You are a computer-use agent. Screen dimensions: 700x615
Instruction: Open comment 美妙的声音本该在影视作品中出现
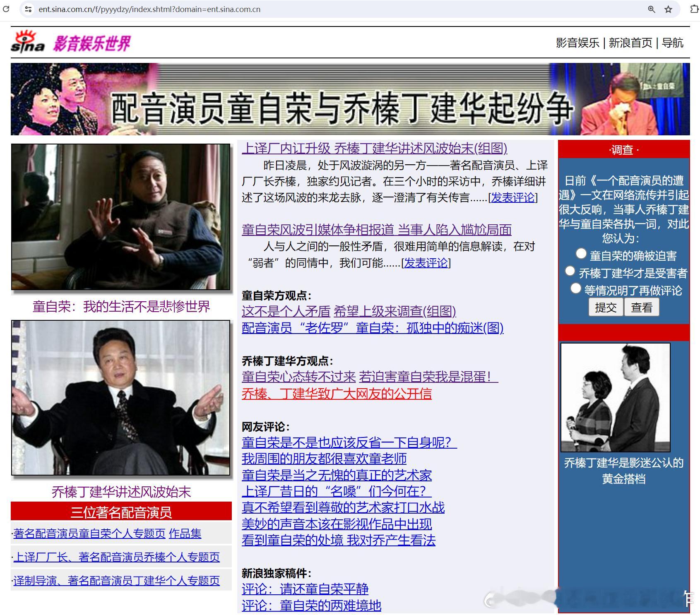point(337,524)
